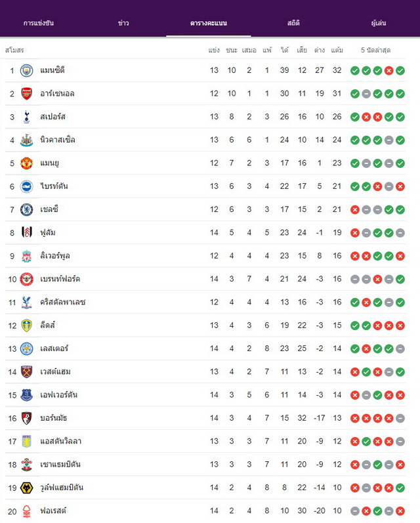Screen dimensions: 420x523
Task: Open the ฟูแล่ม team name link
Action: pyautogui.click(x=48, y=232)
